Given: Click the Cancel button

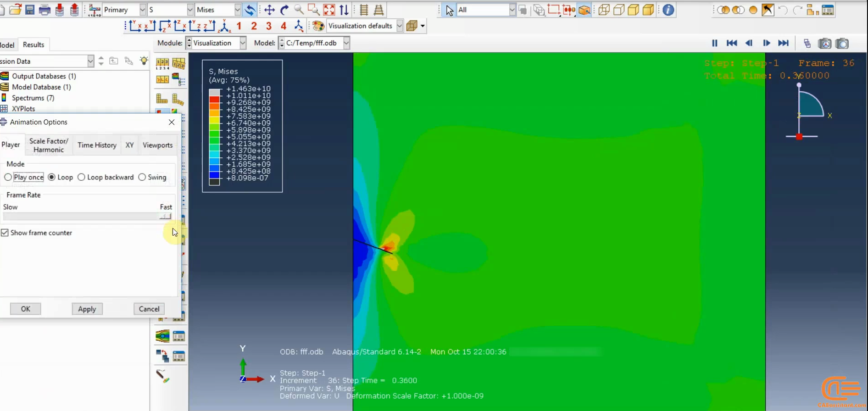Looking at the screenshot, I should click(149, 309).
